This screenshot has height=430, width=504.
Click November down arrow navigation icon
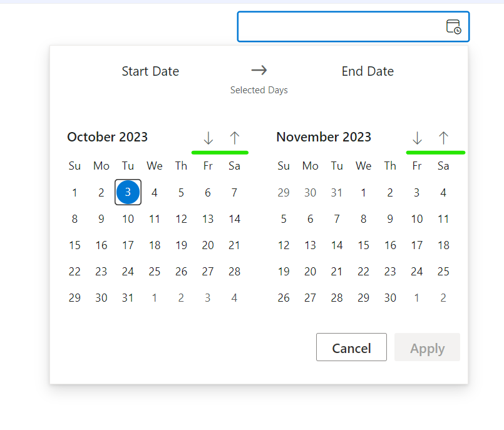pos(417,138)
